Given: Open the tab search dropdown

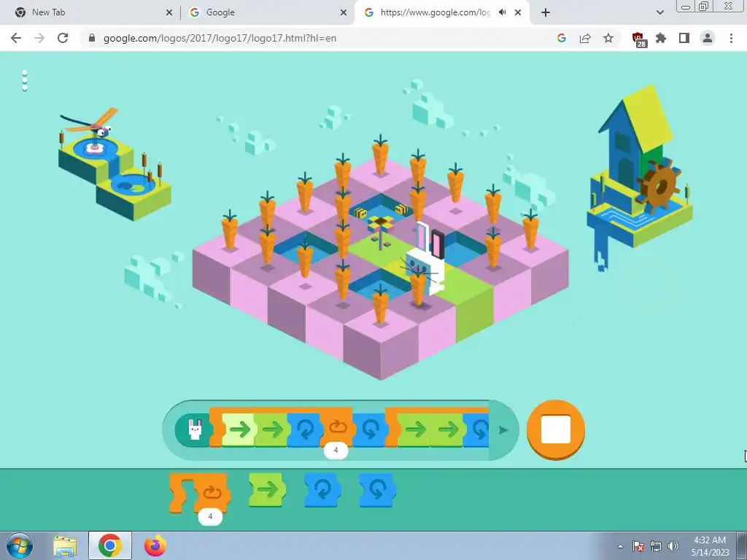Looking at the screenshot, I should point(659,12).
